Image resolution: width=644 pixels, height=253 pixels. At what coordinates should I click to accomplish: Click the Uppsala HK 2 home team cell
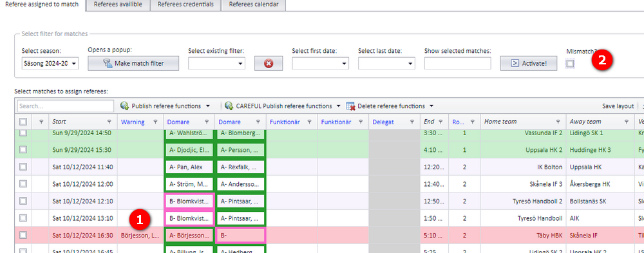[x=523, y=150]
